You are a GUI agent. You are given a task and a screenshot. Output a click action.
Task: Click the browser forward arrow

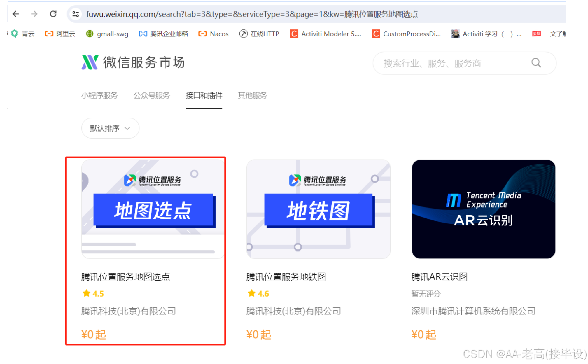[34, 14]
